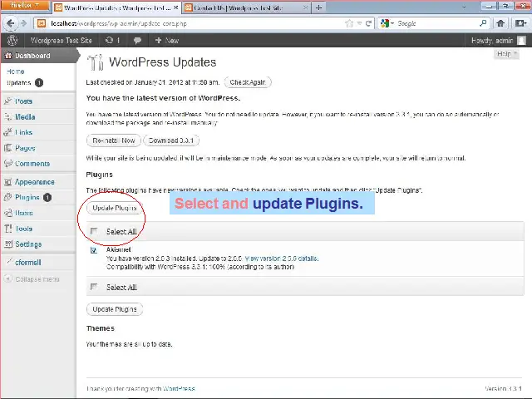This screenshot has width=532, height=399.
Task: Open the + New admin bar menu
Action: [x=166, y=40]
